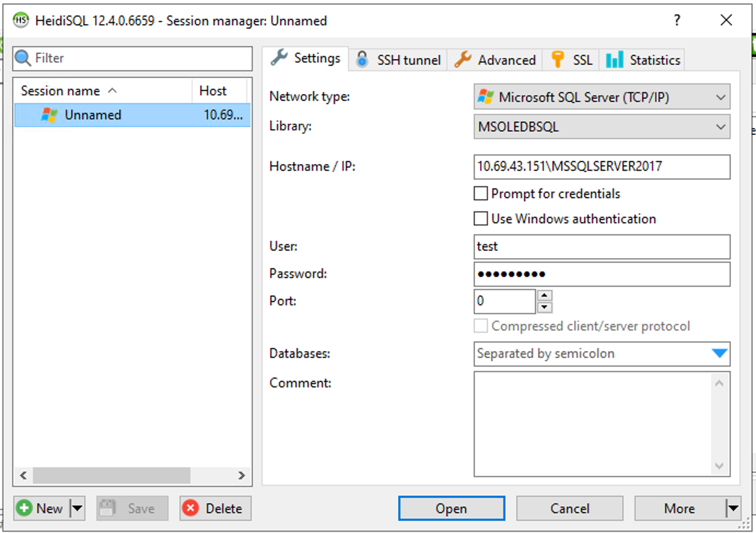Increase port with the up spinner arrow
The height and width of the screenshot is (533, 756).
(x=544, y=296)
